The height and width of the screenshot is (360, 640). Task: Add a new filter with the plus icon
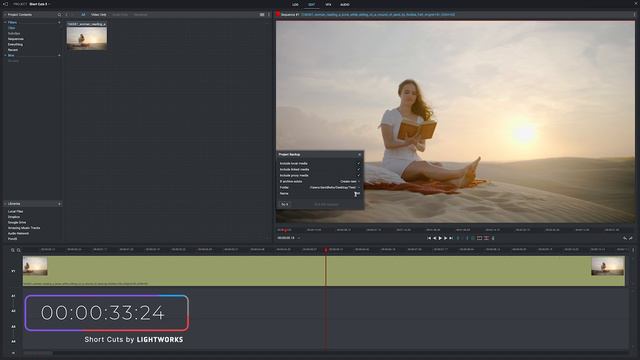coord(60,22)
